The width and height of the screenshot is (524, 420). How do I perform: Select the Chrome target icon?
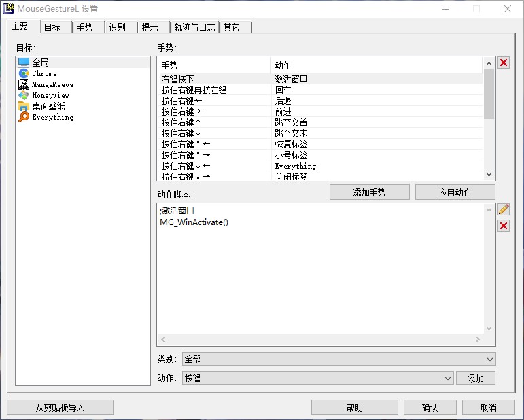(x=24, y=73)
